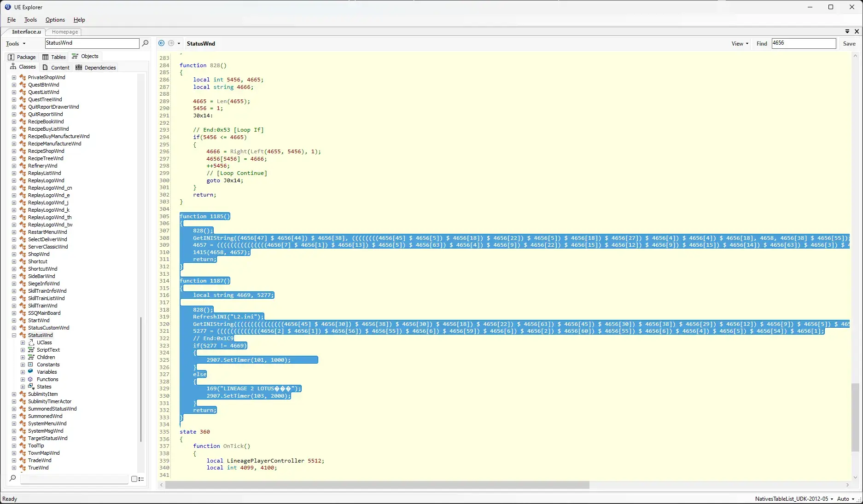Click the States icon in tree
The width and height of the screenshot is (863, 504).
pyautogui.click(x=31, y=387)
